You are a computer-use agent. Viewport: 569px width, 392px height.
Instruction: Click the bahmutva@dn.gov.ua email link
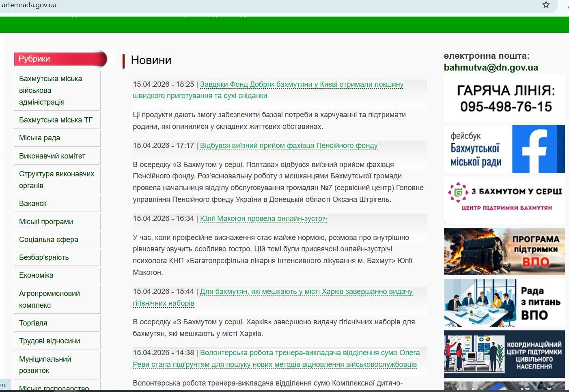click(491, 68)
